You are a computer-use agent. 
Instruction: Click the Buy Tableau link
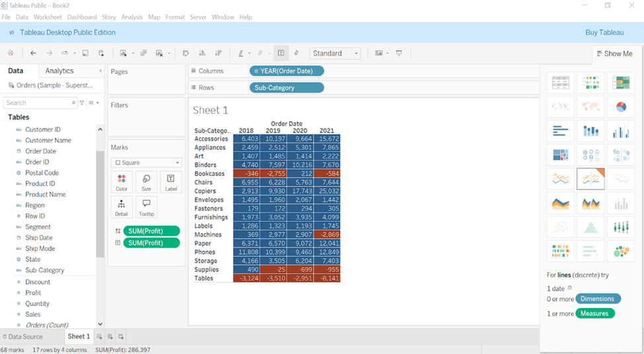604,32
